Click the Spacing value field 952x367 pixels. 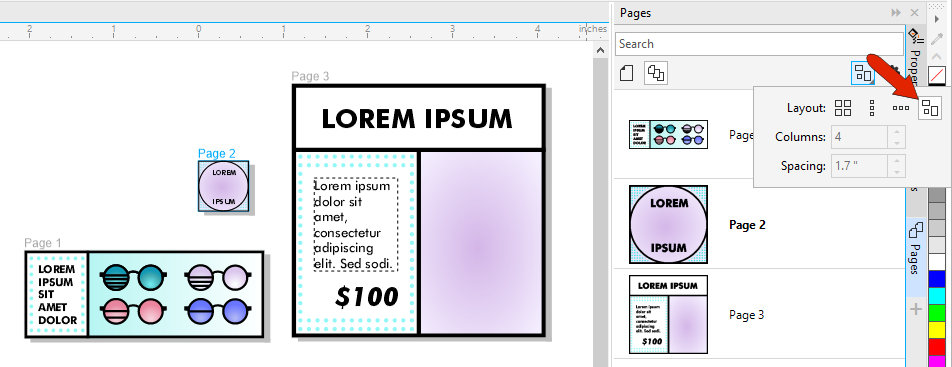coord(860,165)
